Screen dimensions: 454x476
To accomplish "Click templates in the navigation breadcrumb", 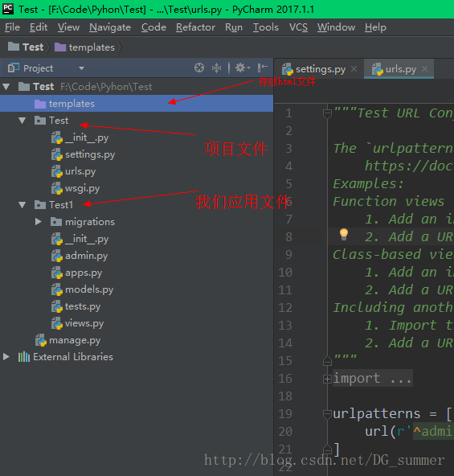I will pyautogui.click(x=92, y=47).
